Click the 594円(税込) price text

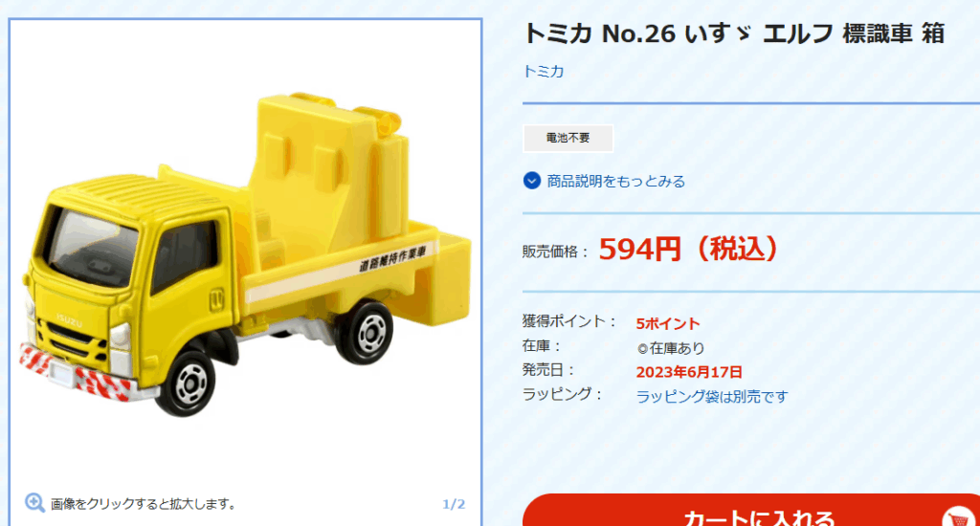(x=689, y=249)
